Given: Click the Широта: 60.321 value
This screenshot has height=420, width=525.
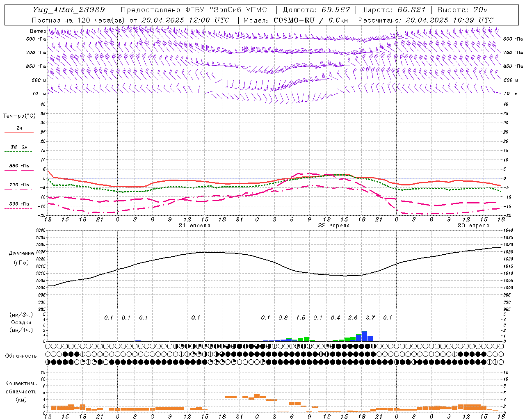Looking at the screenshot, I should (x=393, y=10).
